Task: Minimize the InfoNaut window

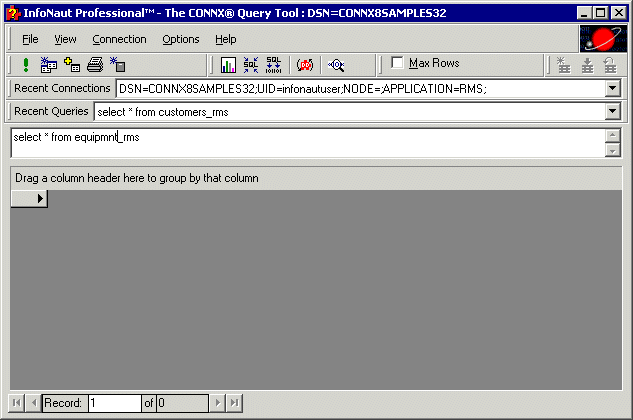Action: point(584,13)
